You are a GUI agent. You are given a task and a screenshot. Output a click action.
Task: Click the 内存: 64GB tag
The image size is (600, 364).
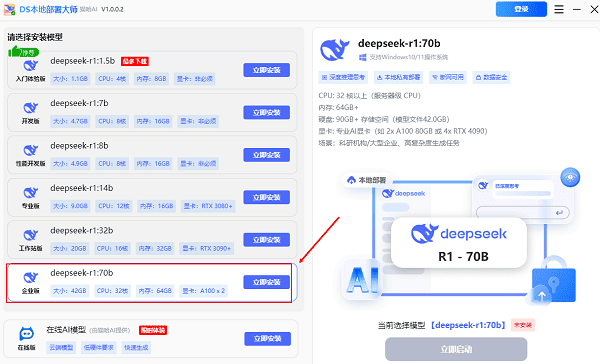155,291
